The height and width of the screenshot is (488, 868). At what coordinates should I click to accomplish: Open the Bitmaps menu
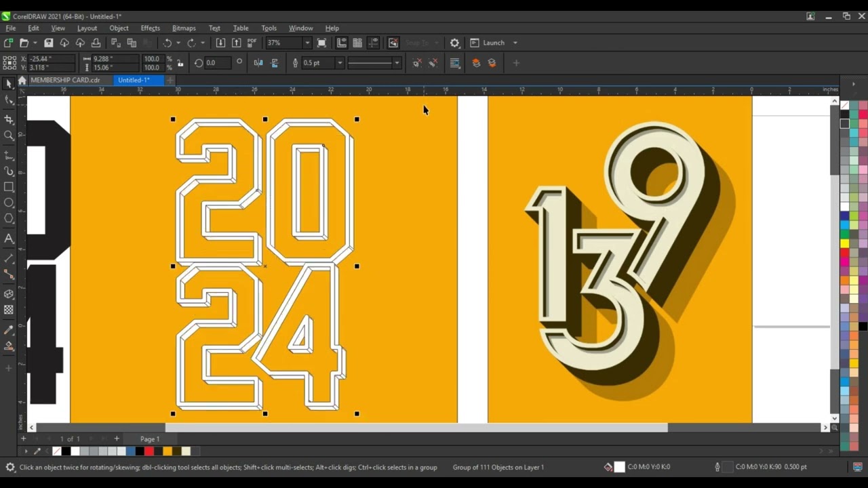click(x=184, y=28)
